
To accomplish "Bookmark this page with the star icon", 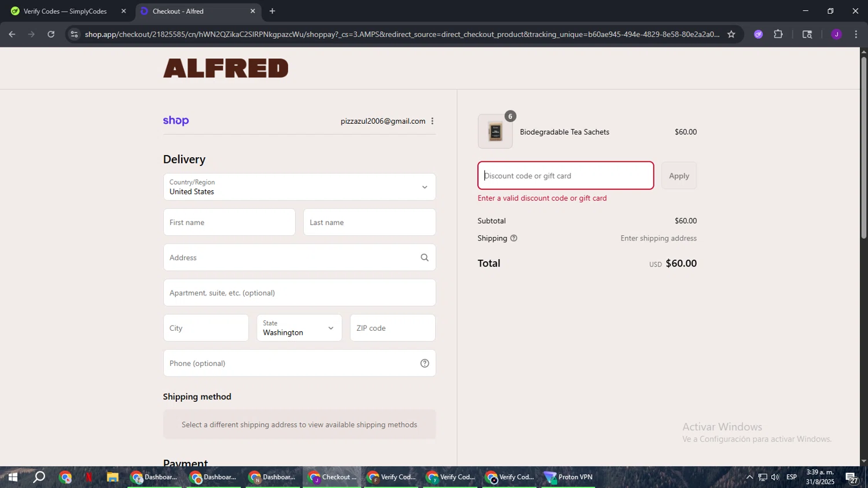I will click(731, 34).
